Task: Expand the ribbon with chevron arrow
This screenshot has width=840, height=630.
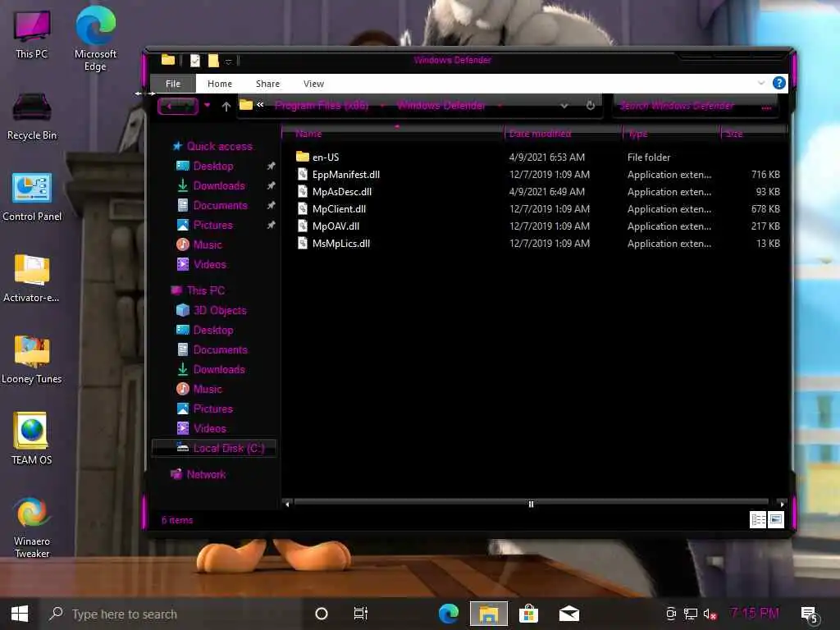Action: coord(760,83)
